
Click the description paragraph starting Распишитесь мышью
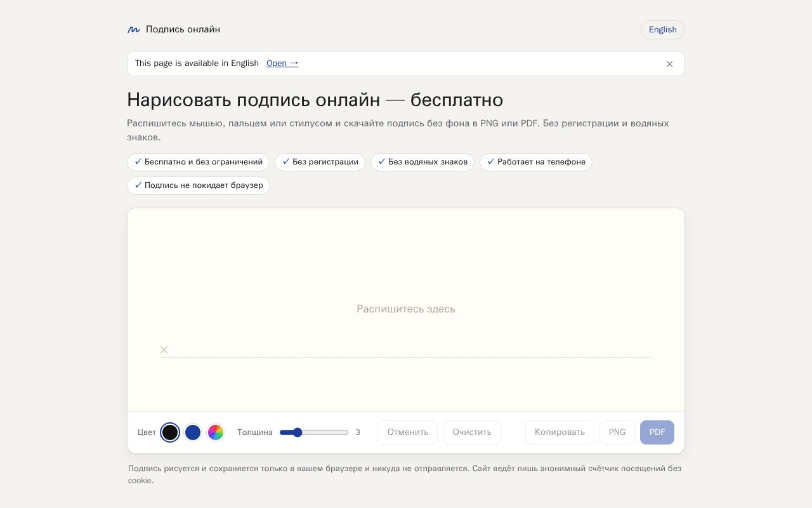(398, 130)
